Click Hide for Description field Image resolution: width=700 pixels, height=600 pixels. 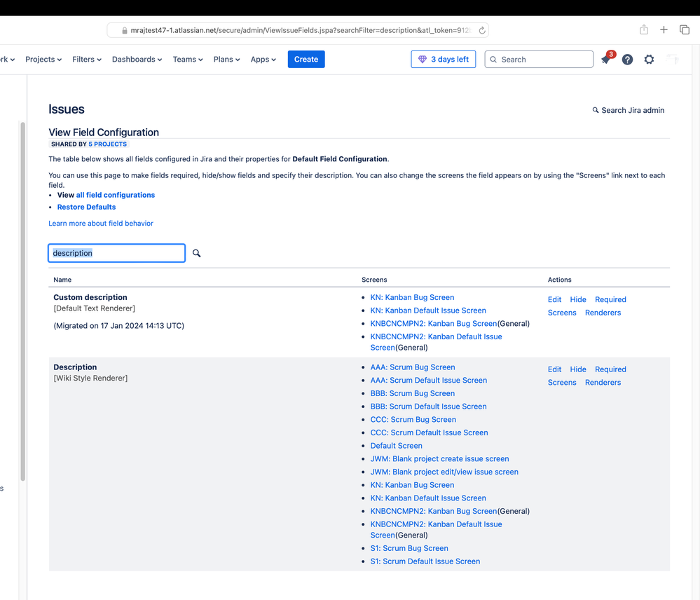(x=578, y=369)
